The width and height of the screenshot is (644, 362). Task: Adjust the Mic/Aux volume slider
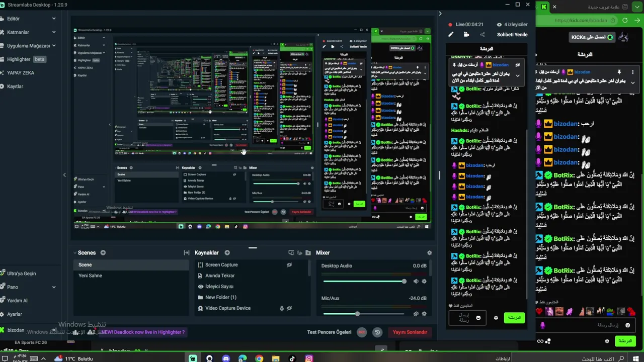tap(364, 314)
